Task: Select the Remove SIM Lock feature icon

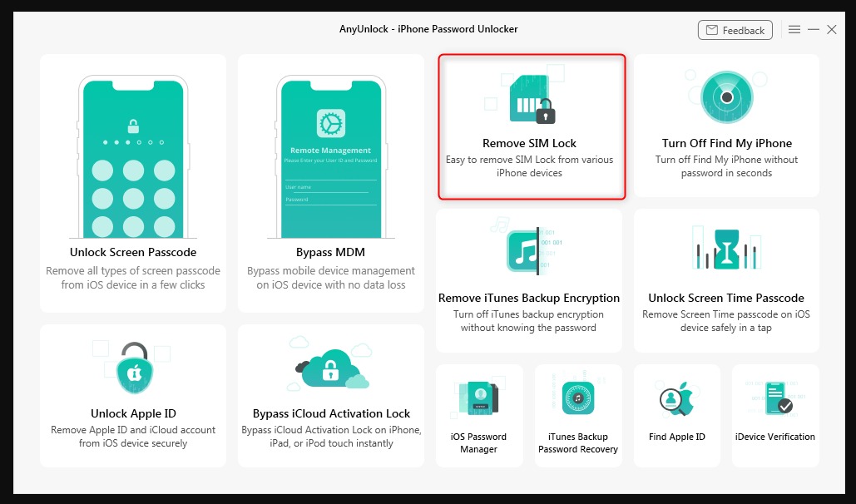Action: (530, 96)
